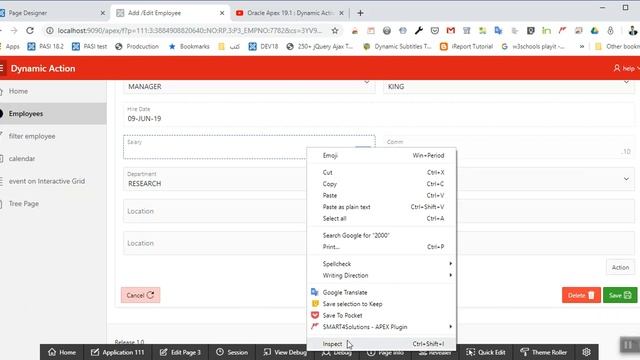Switch to Oracle Apex 19.1 YouTube tab
This screenshot has width=640, height=360.
pyautogui.click(x=291, y=13)
